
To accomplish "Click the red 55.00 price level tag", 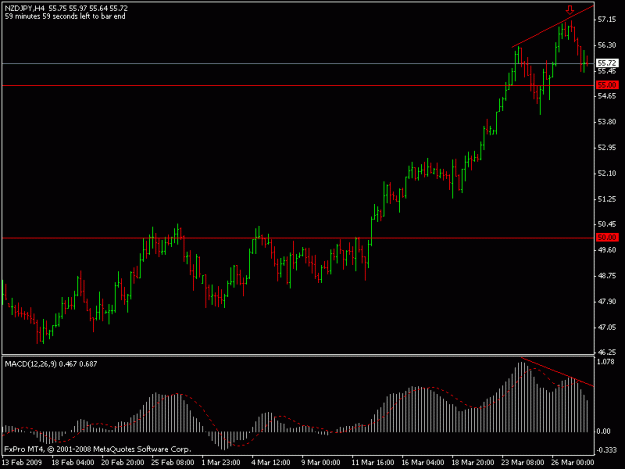I will pyautogui.click(x=607, y=85).
